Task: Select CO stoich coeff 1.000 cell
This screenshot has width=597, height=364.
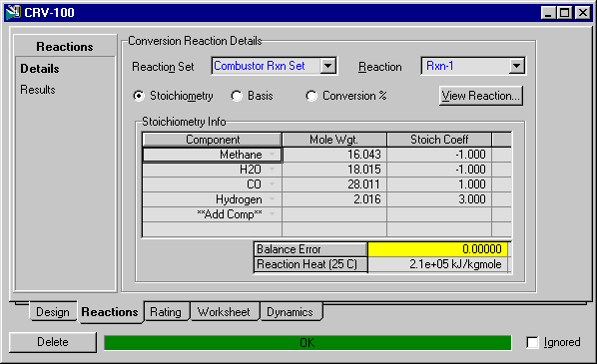Action: point(439,184)
